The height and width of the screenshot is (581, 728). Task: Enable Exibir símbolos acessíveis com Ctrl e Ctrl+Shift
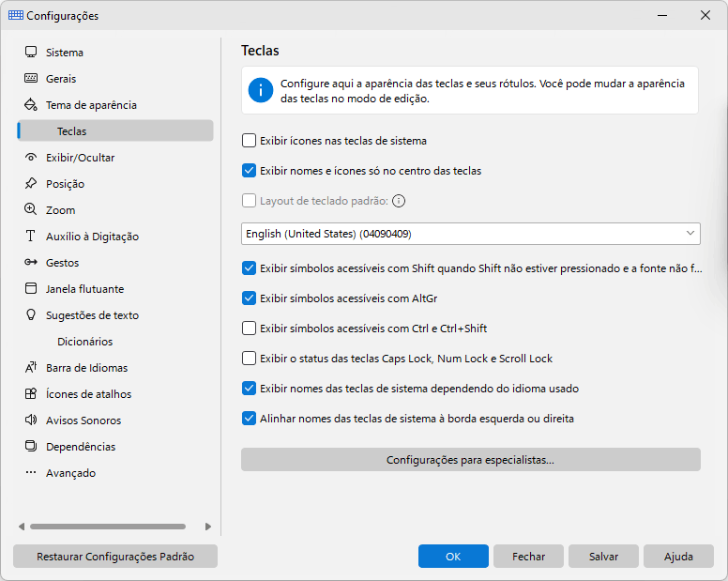249,329
